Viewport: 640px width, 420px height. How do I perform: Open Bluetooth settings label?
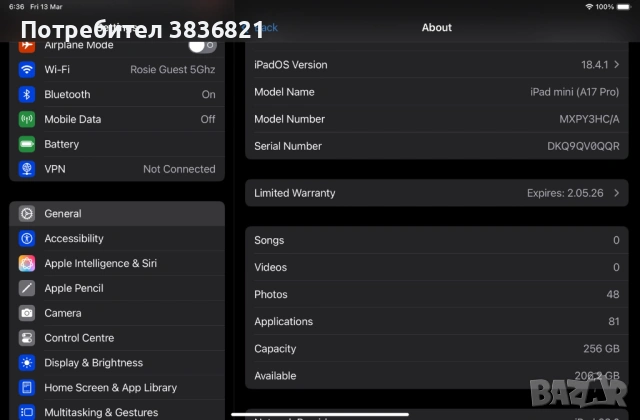tap(67, 94)
